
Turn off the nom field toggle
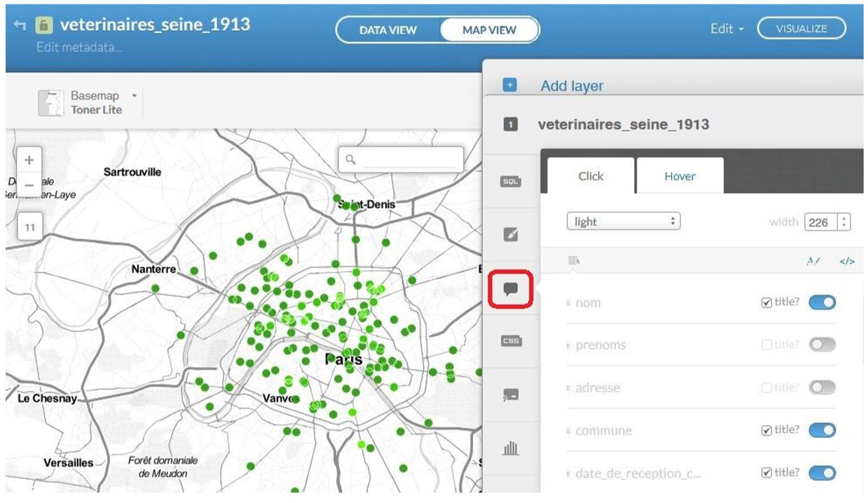(822, 303)
